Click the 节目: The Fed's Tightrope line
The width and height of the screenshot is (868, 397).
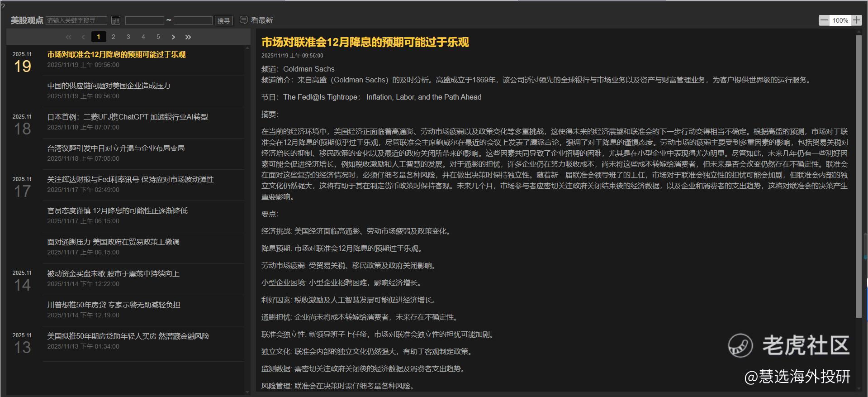point(371,97)
